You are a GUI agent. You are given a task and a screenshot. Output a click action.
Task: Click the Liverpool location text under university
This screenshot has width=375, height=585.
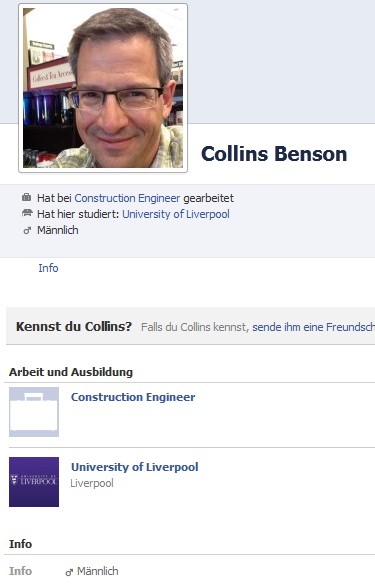pos(92,483)
